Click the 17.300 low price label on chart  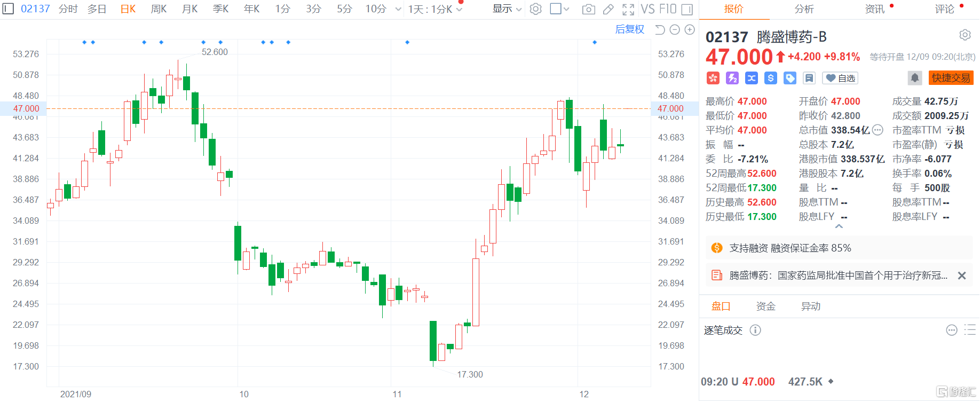470,374
